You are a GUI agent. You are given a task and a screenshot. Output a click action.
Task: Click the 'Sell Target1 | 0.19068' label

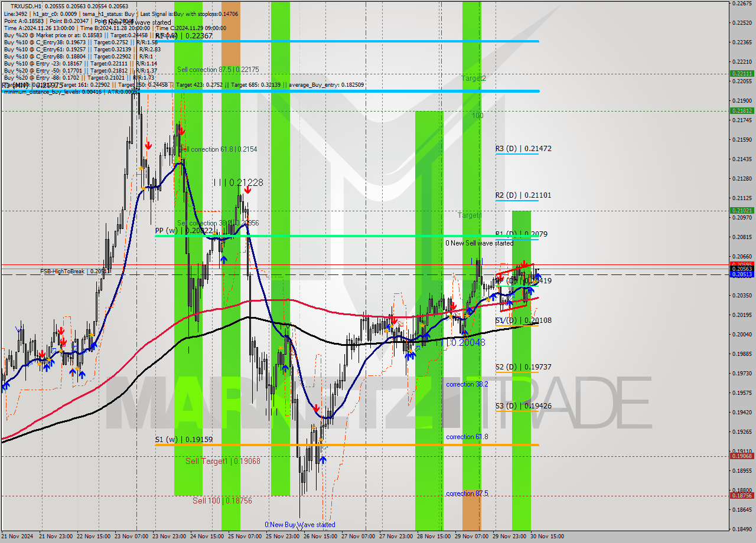coord(223,461)
